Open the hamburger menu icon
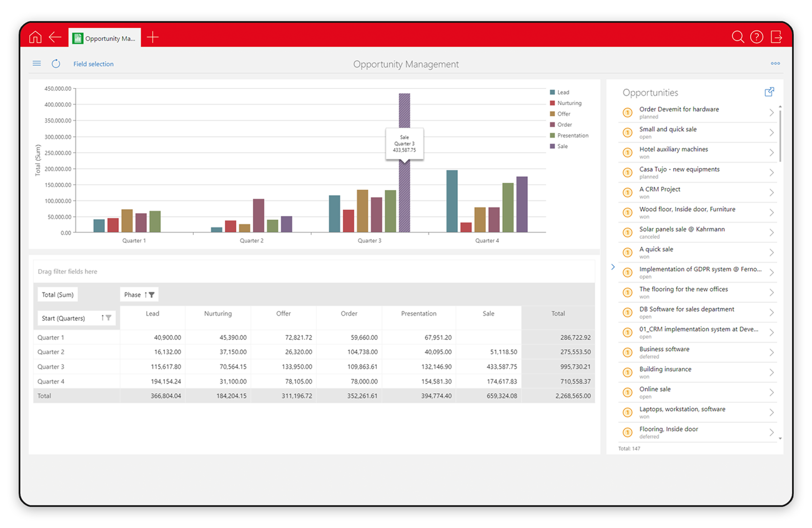The image size is (812, 528). point(37,64)
